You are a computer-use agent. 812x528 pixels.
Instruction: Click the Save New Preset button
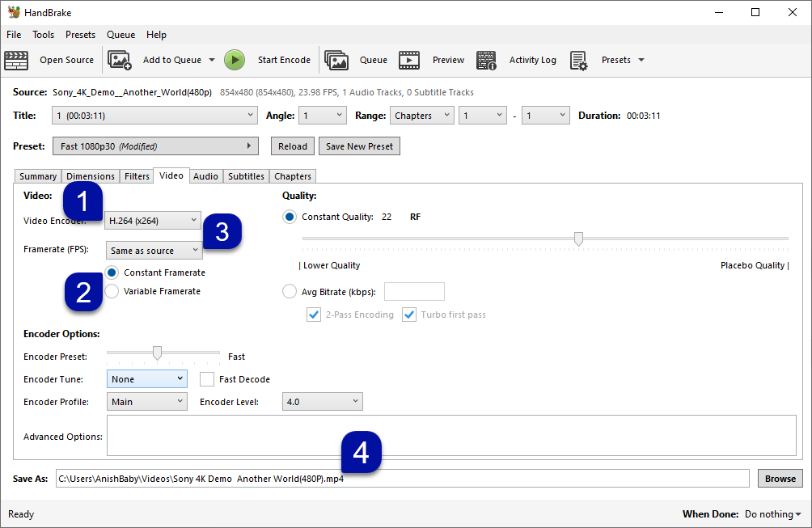359,146
